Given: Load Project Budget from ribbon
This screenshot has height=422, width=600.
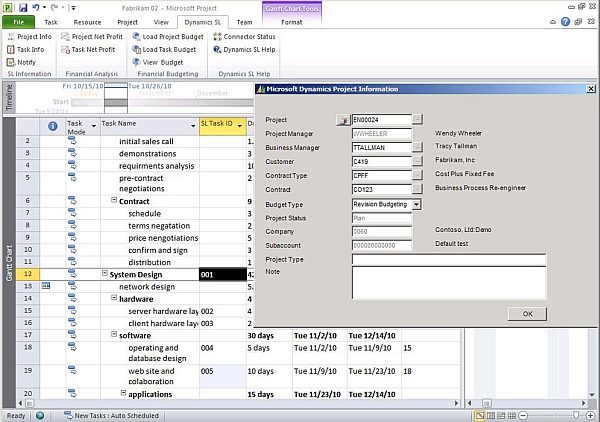Looking at the screenshot, I should tap(134, 36).
